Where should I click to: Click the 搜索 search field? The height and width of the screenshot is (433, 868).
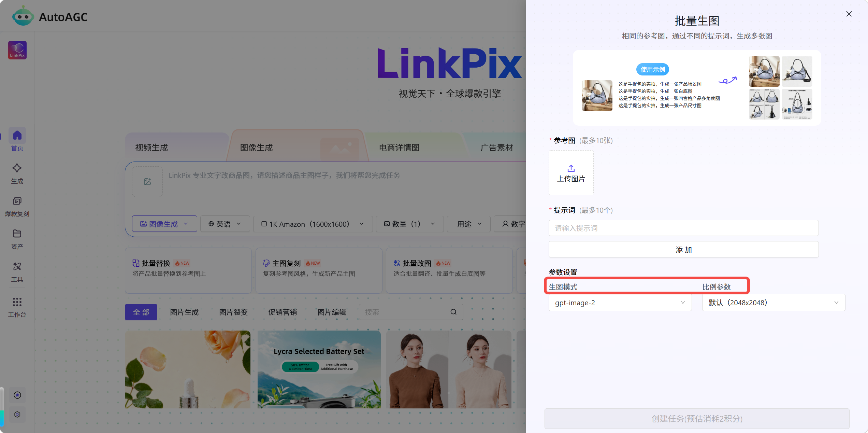click(x=411, y=312)
